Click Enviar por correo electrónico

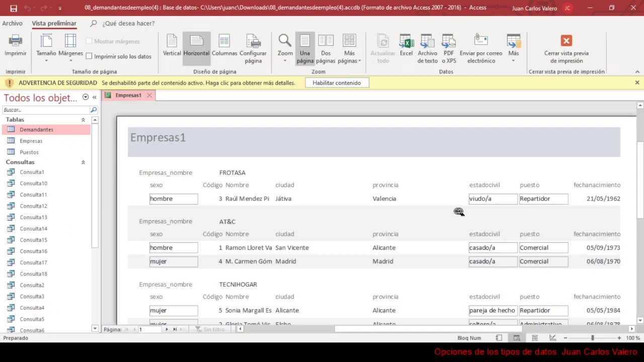[x=481, y=49]
